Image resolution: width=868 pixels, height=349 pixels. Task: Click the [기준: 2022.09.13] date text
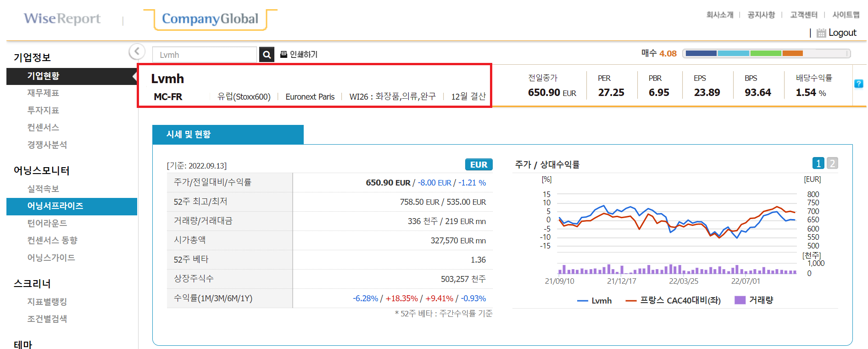197,166
